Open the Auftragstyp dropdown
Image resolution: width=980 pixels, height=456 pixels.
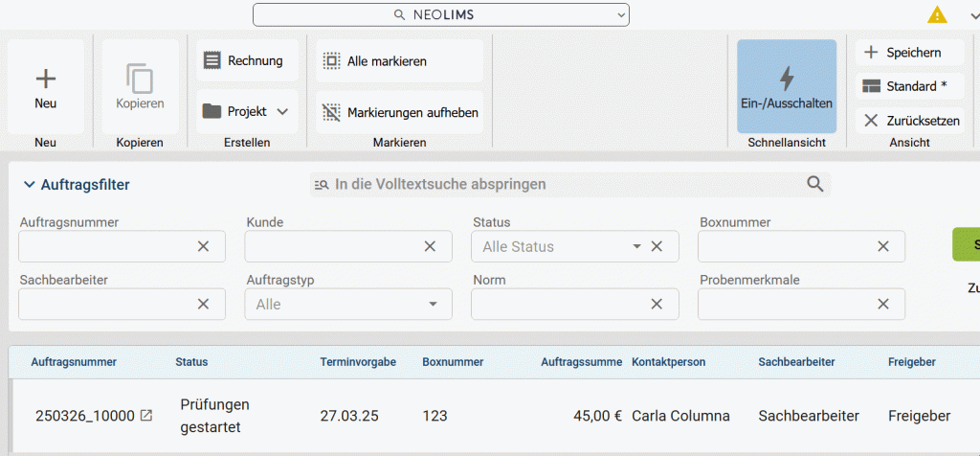coord(434,304)
